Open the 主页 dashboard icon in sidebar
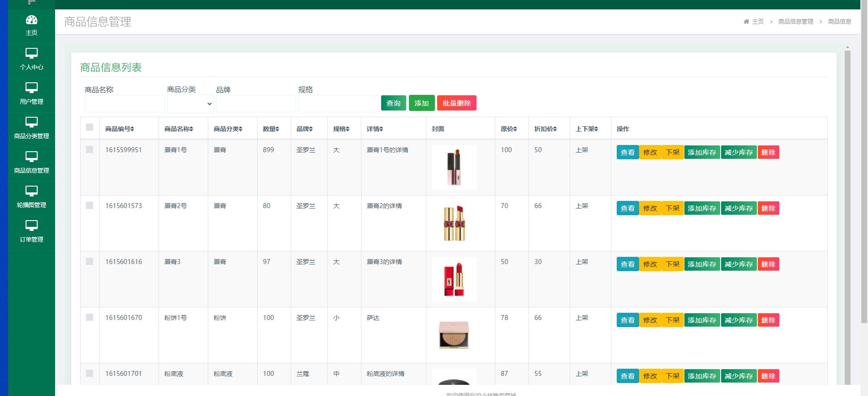This screenshot has width=868, height=396. (31, 20)
